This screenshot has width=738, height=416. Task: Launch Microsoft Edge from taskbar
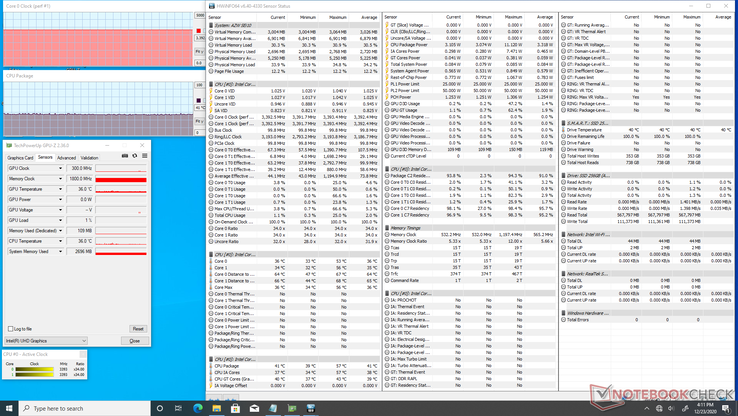tap(197, 408)
